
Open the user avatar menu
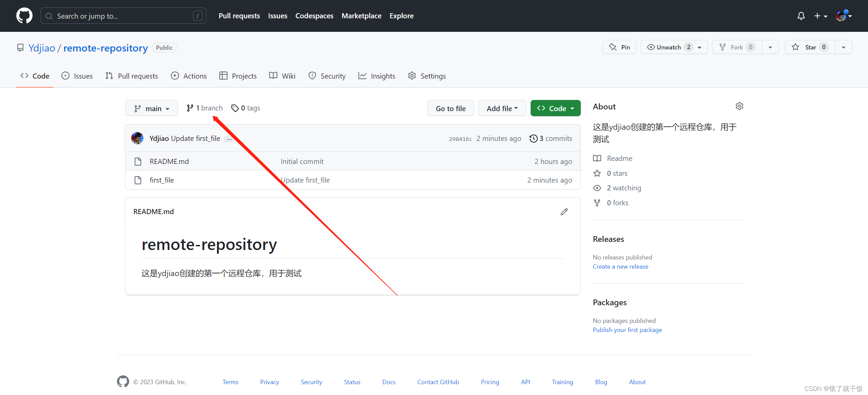844,16
